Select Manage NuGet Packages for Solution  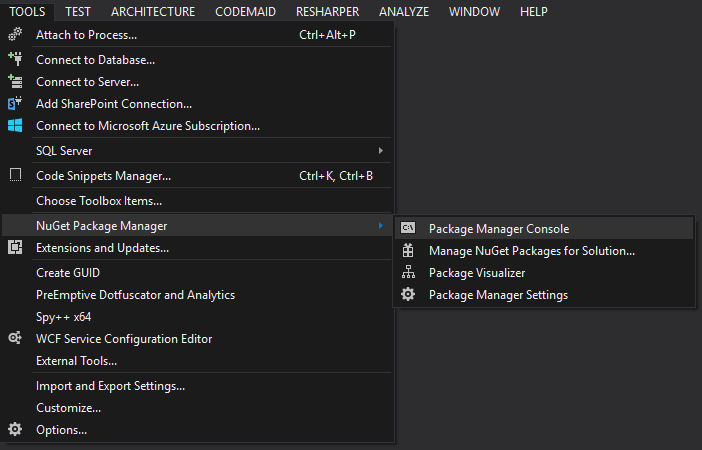pyautogui.click(x=531, y=250)
